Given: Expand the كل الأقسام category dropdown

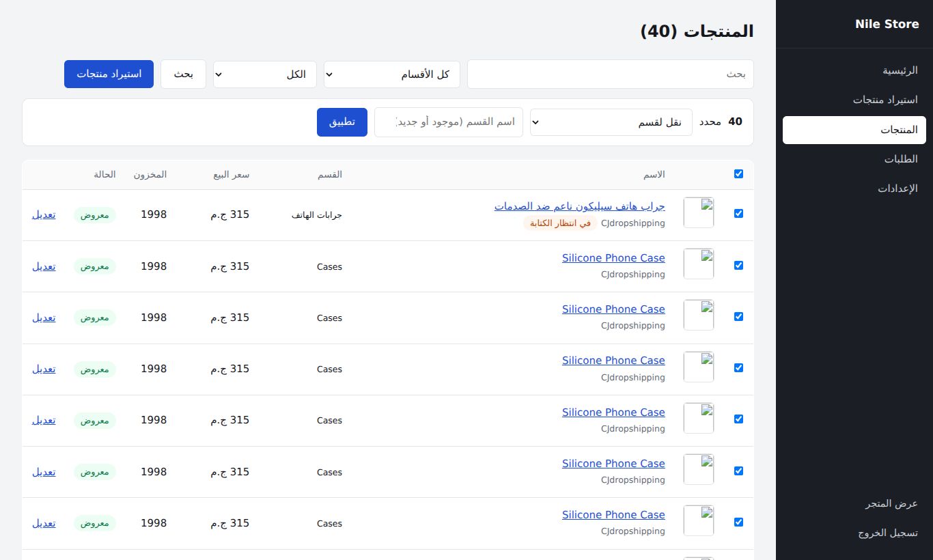Looking at the screenshot, I should tap(392, 74).
